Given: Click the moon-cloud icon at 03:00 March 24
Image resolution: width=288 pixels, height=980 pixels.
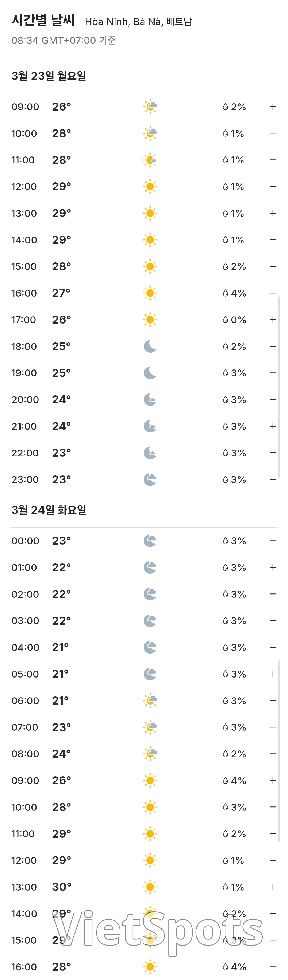Looking at the screenshot, I should (x=150, y=620).
